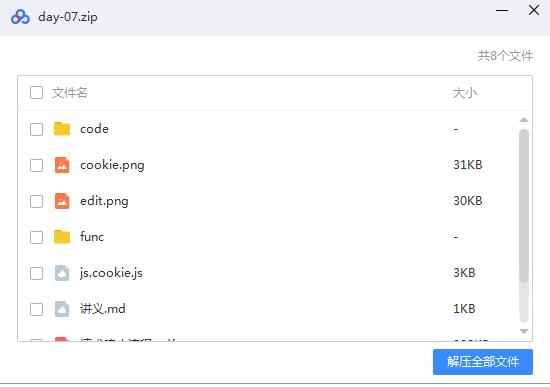Check the 讲义.md row checkbox
The image size is (550, 387).
(36, 309)
